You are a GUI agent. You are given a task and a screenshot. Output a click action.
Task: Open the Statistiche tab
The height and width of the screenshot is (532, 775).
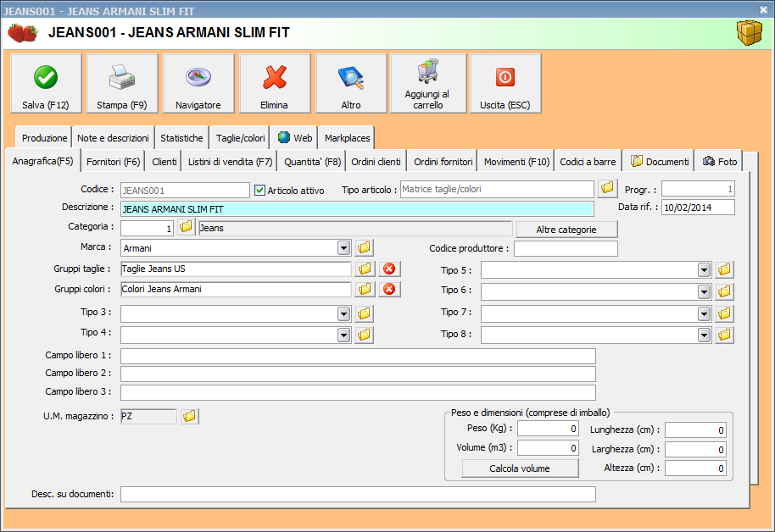(x=181, y=138)
